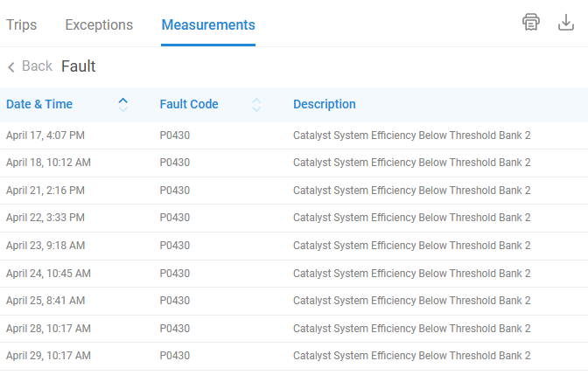Click P0430 code in April 22 row

coord(175,218)
